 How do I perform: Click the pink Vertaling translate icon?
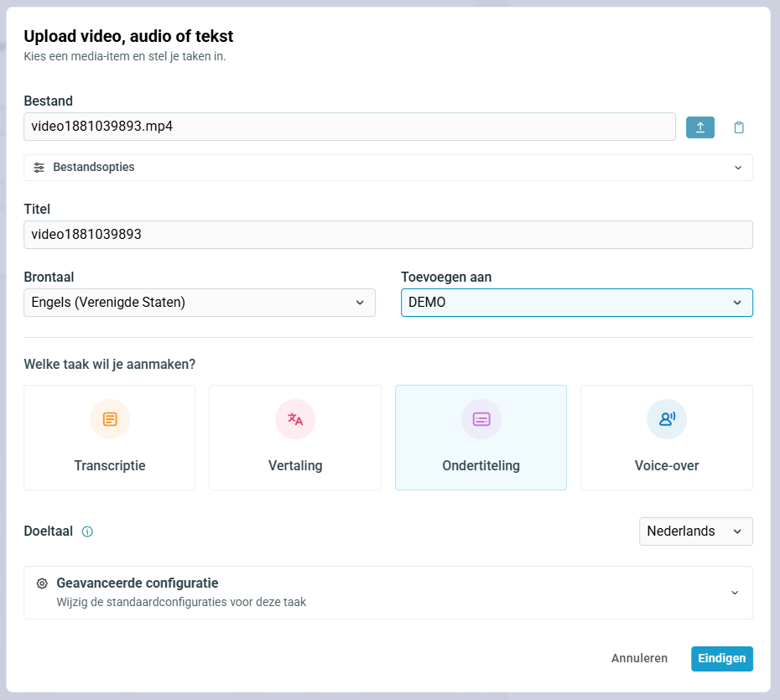tap(295, 419)
